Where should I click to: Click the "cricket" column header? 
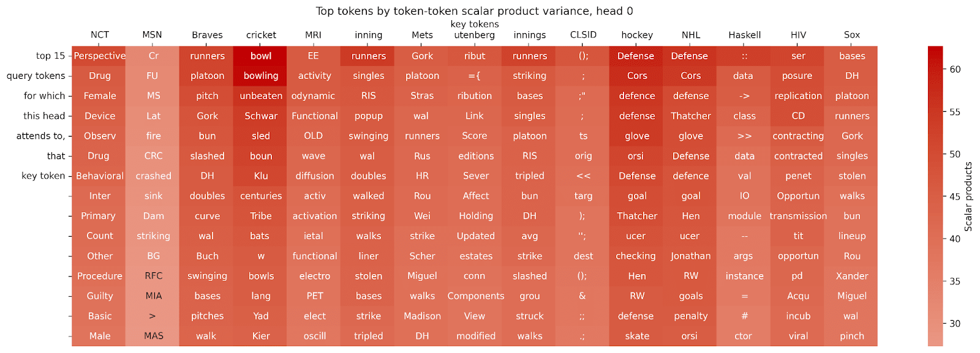pos(261,35)
